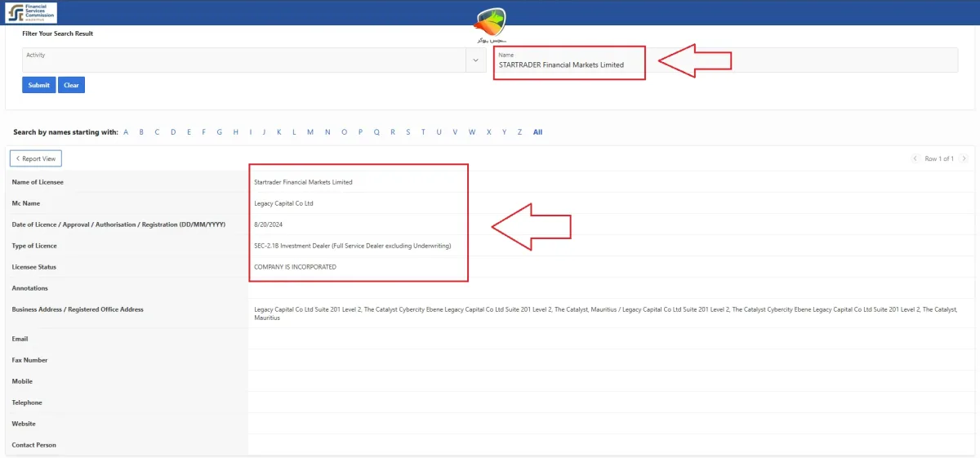Filter names starting with R
Screen dimensions: 980x458
pos(393,132)
